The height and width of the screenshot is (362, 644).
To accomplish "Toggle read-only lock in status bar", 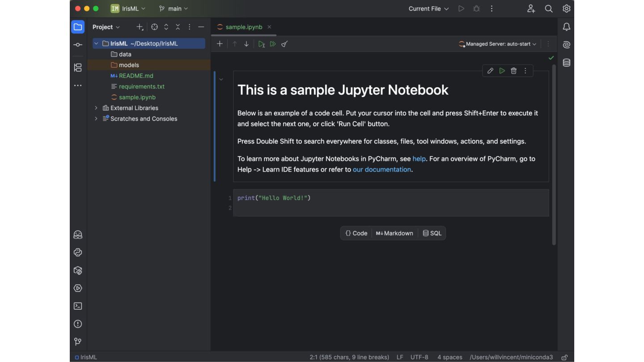I will [564, 357].
